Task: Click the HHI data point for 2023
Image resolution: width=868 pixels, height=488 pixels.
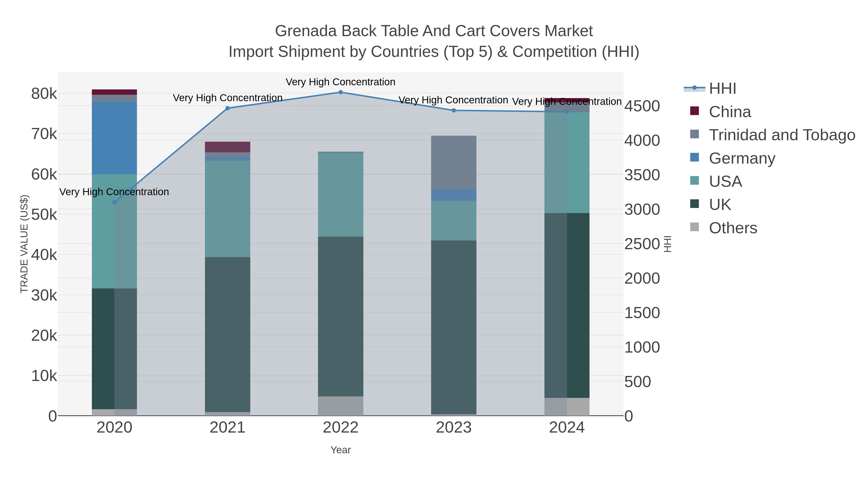Action: [454, 110]
